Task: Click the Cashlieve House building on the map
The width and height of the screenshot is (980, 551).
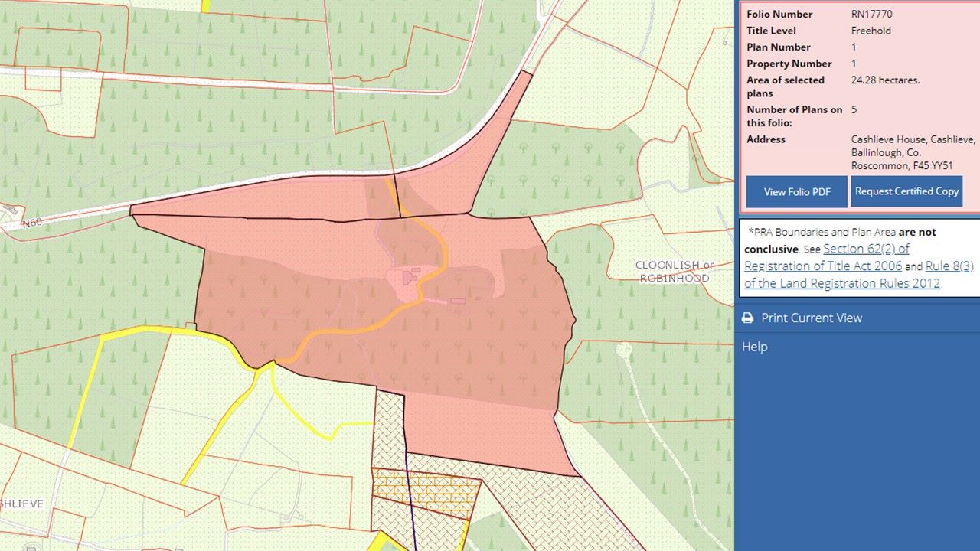Action: coord(405,279)
